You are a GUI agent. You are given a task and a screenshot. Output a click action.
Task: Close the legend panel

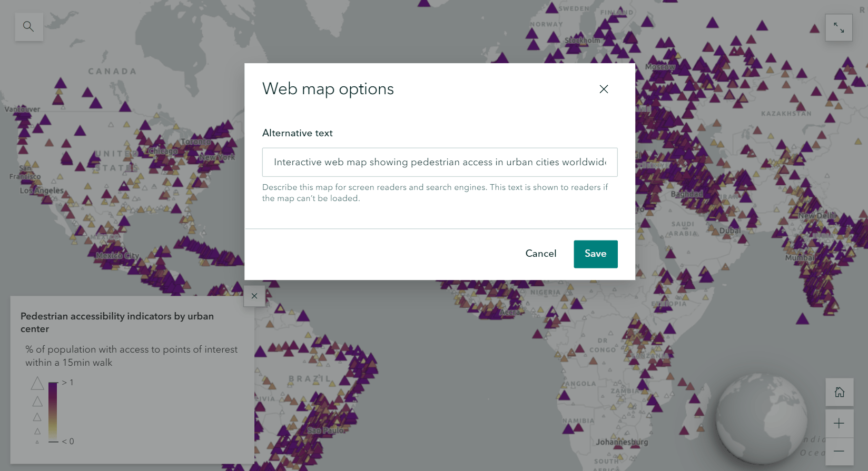point(254,296)
